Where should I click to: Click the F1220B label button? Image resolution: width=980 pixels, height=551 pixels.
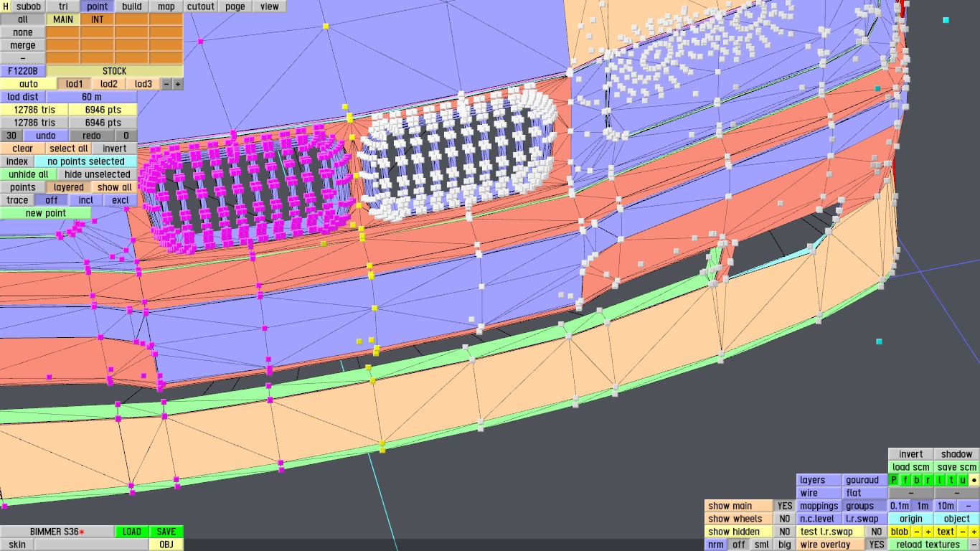[x=23, y=71]
